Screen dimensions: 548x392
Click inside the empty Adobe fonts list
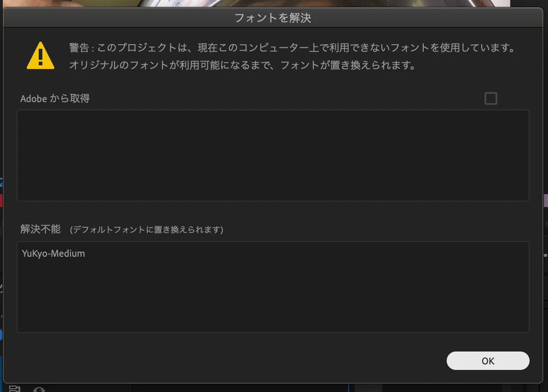tap(273, 156)
